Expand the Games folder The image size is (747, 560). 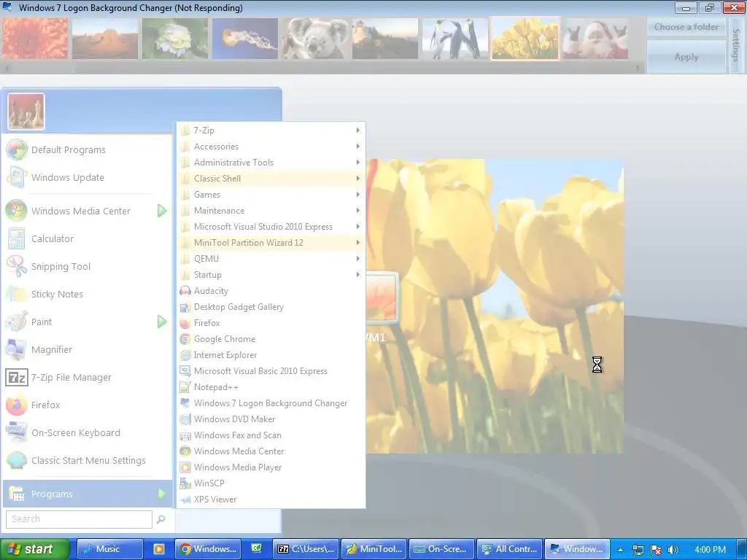click(x=271, y=194)
